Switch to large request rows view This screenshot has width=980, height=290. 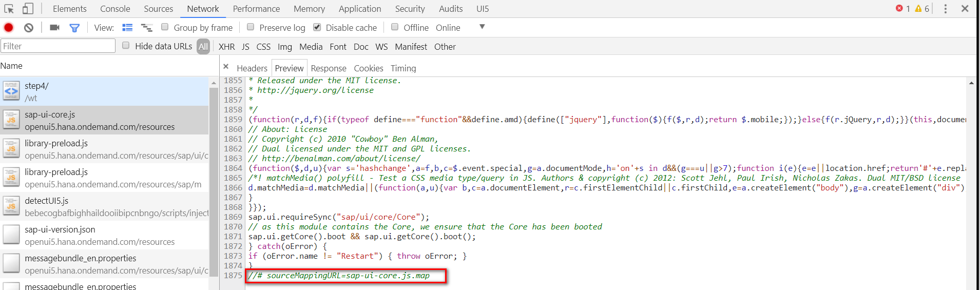tap(127, 28)
